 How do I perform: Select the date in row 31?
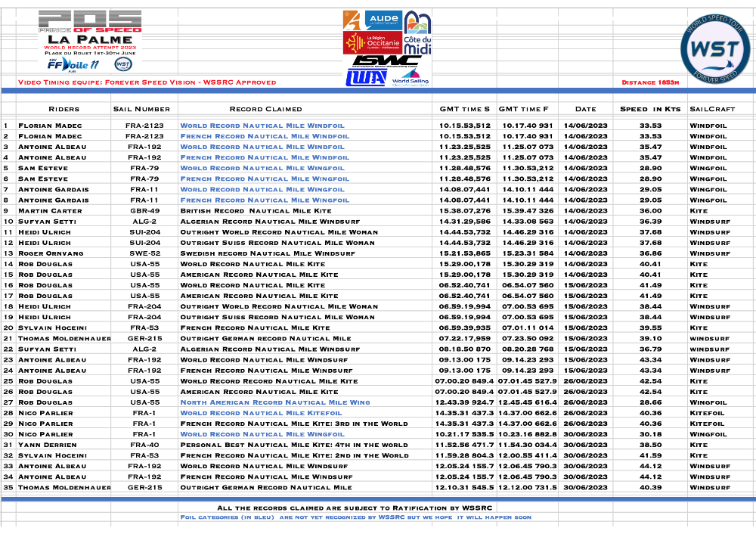(x=585, y=445)
